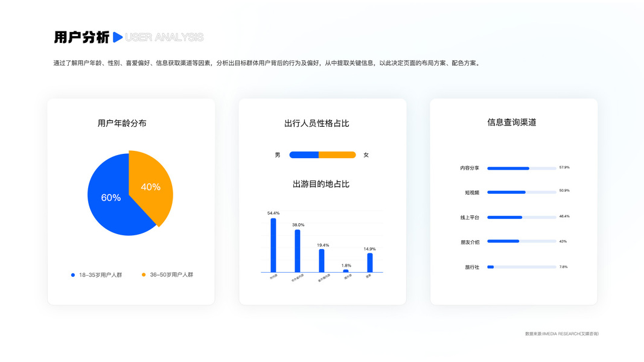
Task: Click the 旅行社 progress bar
Action: (521, 267)
